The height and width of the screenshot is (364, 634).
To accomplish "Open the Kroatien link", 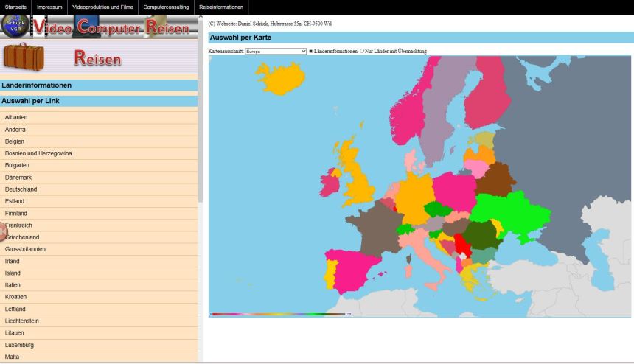I will [x=15, y=296].
